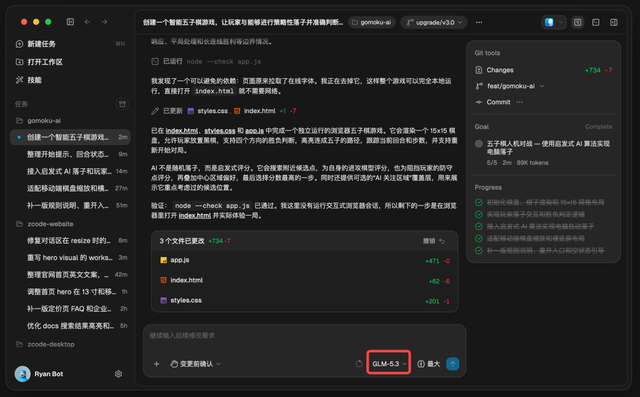Screen dimensions: 640x397
Task: Select task 创建一个智能五子棋游戏
Action: tap(70, 137)
